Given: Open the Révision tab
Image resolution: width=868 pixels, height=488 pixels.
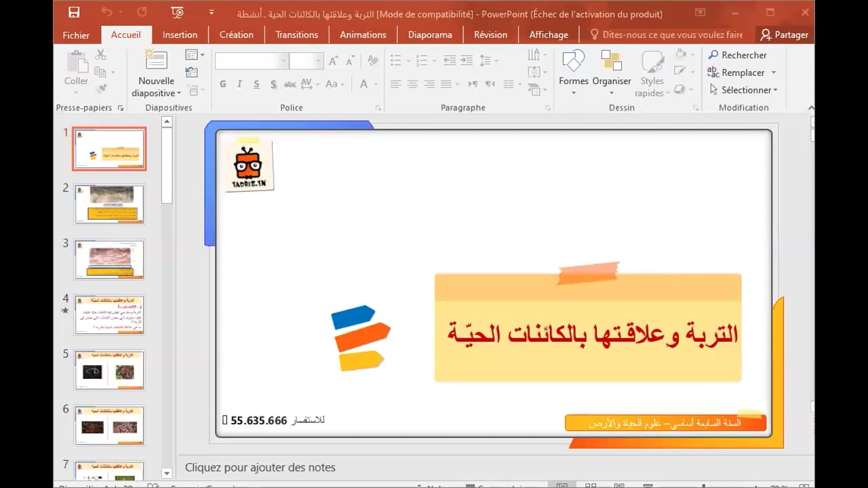Looking at the screenshot, I should pos(490,35).
